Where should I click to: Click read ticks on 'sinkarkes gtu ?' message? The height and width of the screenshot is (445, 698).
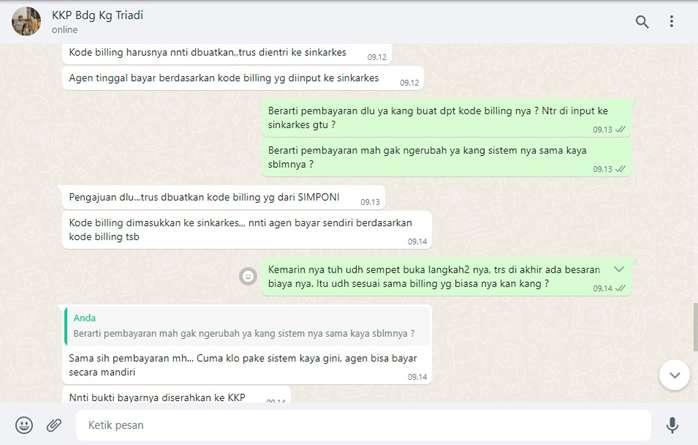620,129
